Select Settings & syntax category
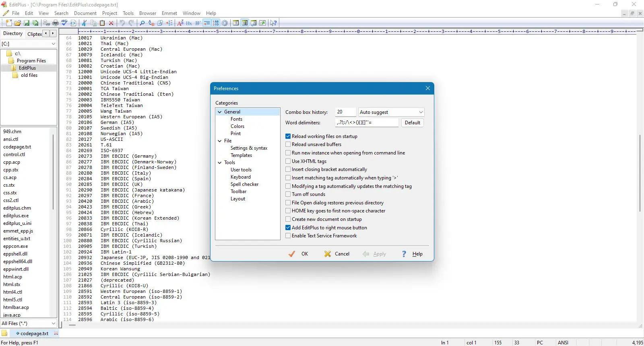 [249, 148]
